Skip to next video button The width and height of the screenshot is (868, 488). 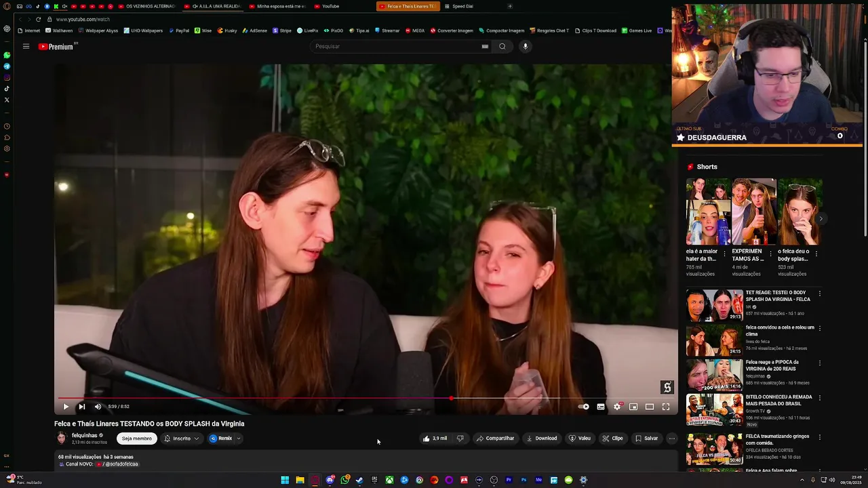(81, 407)
